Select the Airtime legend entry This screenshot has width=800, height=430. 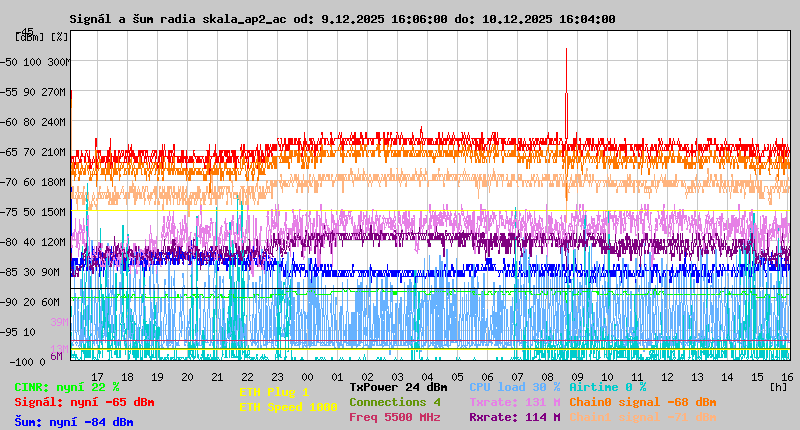click(x=607, y=387)
